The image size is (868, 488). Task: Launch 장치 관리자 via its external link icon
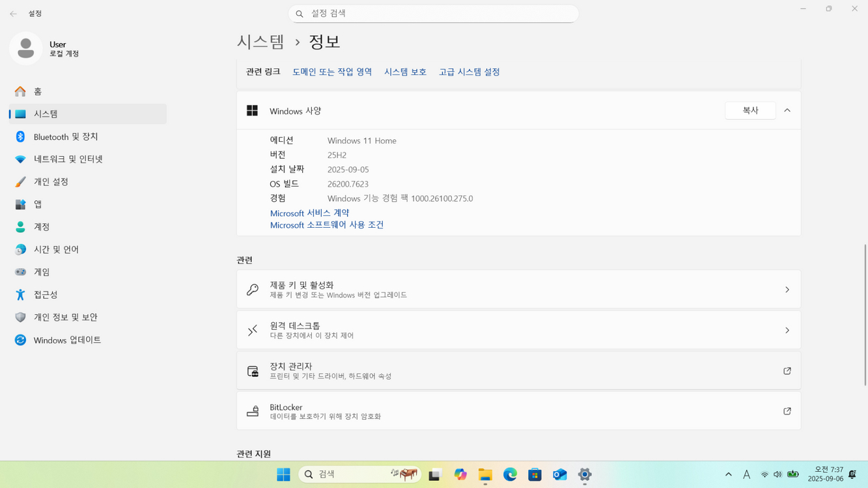coord(787,370)
